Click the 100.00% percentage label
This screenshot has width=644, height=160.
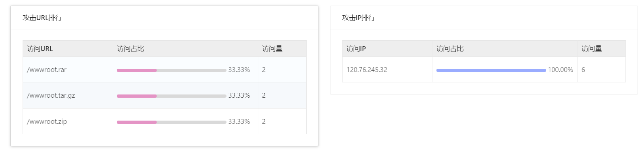coord(561,70)
